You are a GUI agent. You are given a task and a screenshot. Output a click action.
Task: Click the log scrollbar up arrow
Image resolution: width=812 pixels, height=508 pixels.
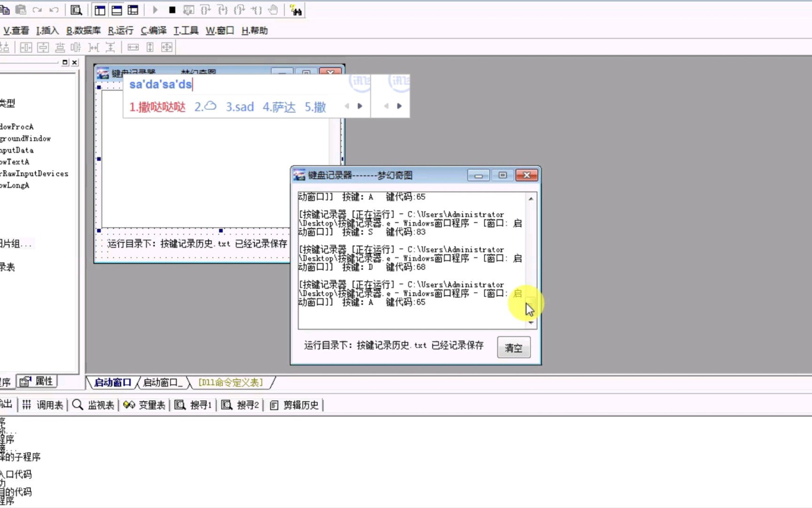[531, 198]
